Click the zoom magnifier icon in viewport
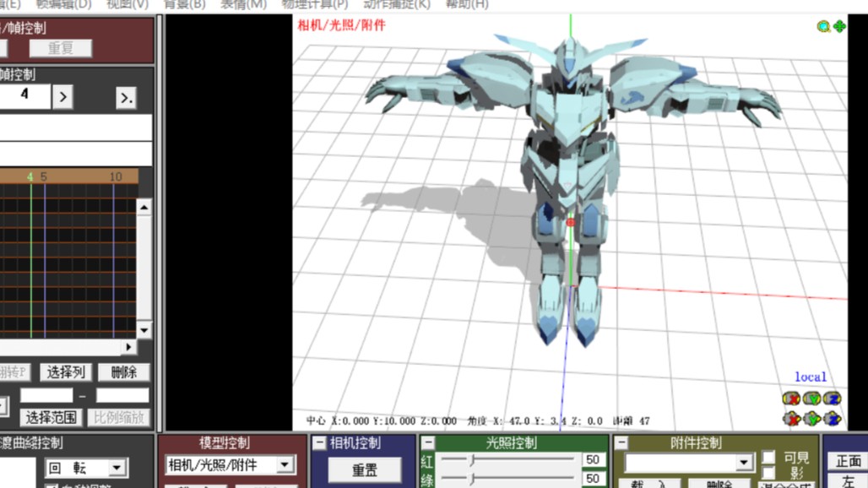Screen dimensions: 868x488 click(823, 26)
